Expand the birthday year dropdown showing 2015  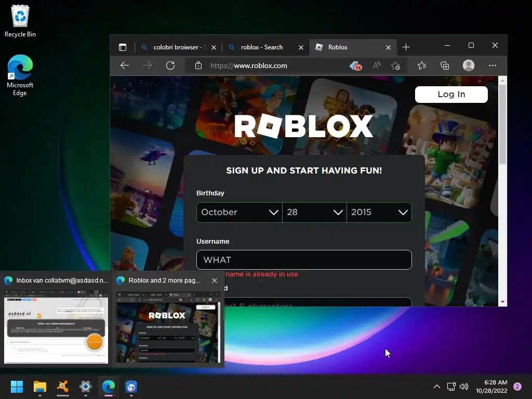[379, 212]
